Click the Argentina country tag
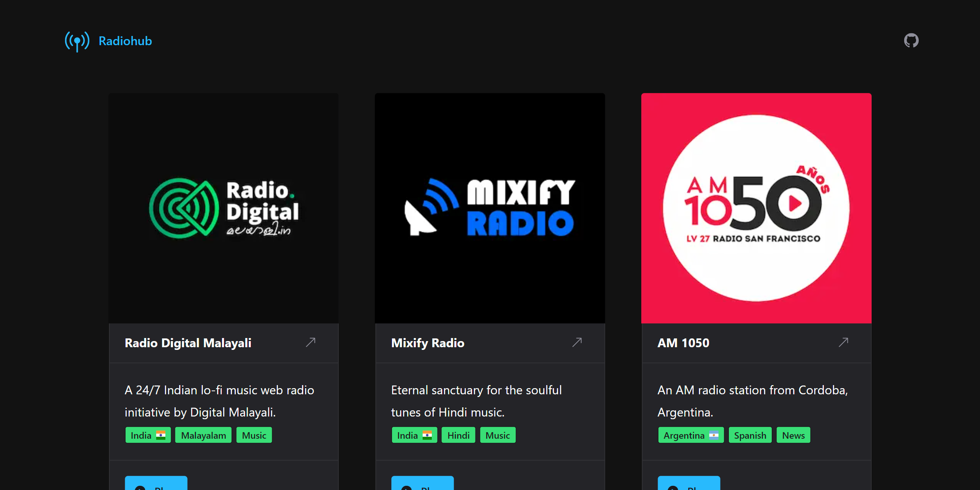The image size is (980, 490). click(x=691, y=435)
